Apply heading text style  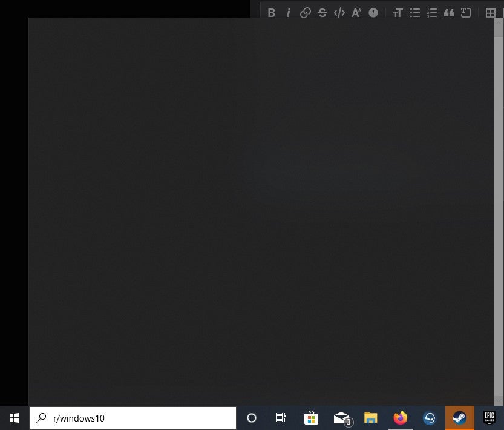398,12
